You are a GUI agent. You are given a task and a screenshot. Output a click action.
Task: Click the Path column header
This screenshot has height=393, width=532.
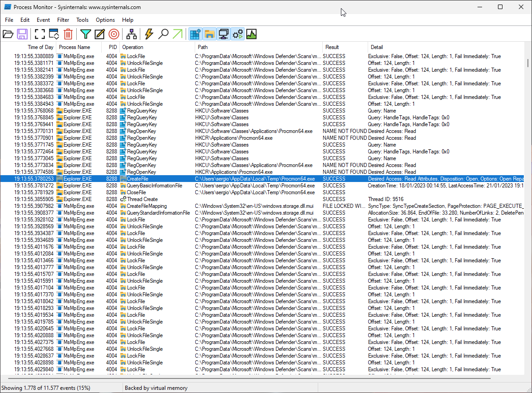(259, 47)
